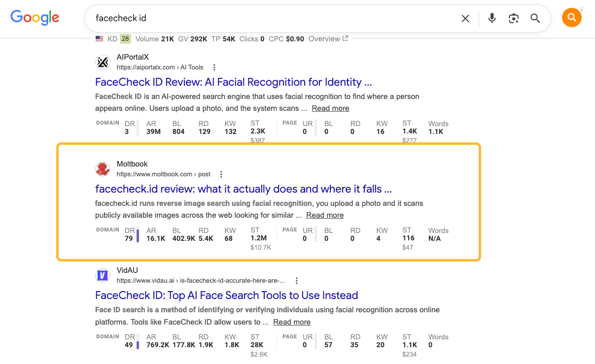
Task: Click CPC $0.90 metric in toolbar
Action: (286, 39)
